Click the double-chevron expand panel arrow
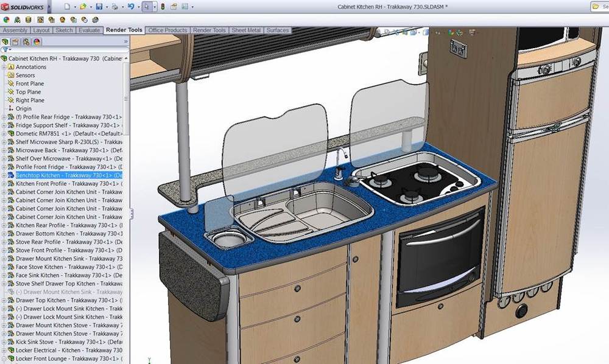The width and height of the screenshot is (609, 364). coord(126,41)
